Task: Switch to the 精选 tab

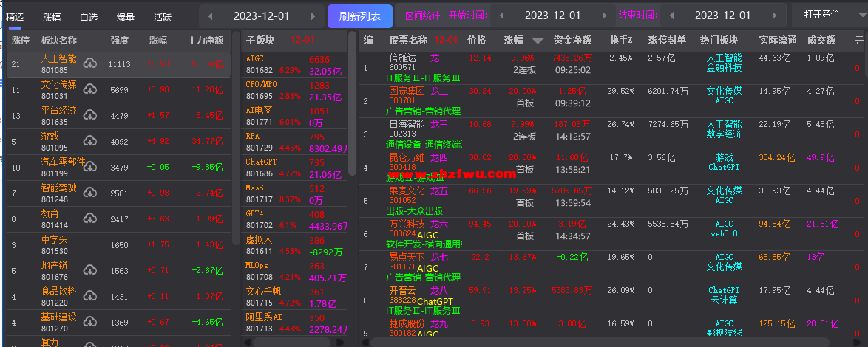Action: pos(14,17)
